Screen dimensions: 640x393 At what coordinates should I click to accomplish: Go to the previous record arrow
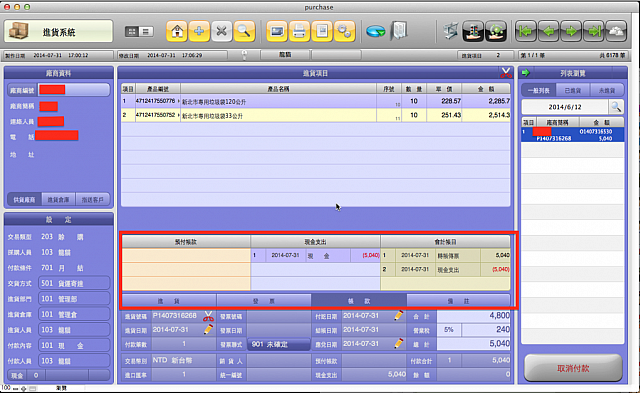point(549,31)
